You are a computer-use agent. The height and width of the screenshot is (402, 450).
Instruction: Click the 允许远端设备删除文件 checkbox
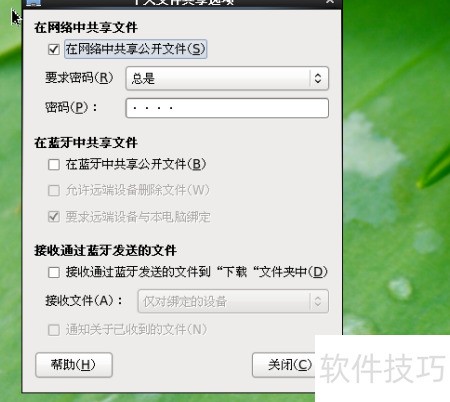54,191
